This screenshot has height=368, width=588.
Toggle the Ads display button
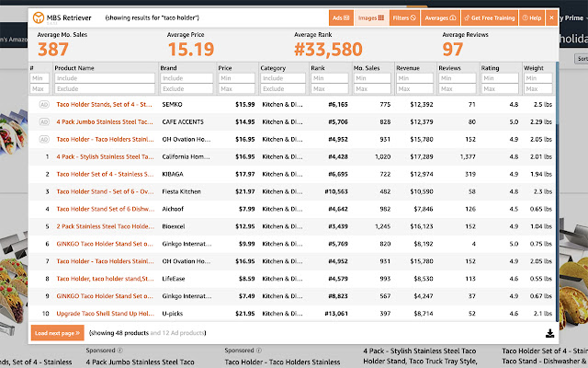(341, 17)
